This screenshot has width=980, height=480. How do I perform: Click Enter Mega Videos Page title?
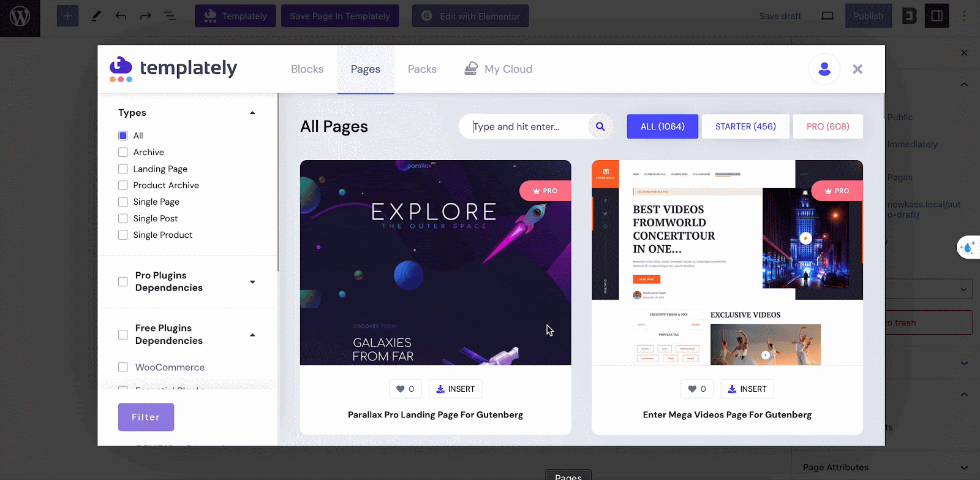click(727, 414)
